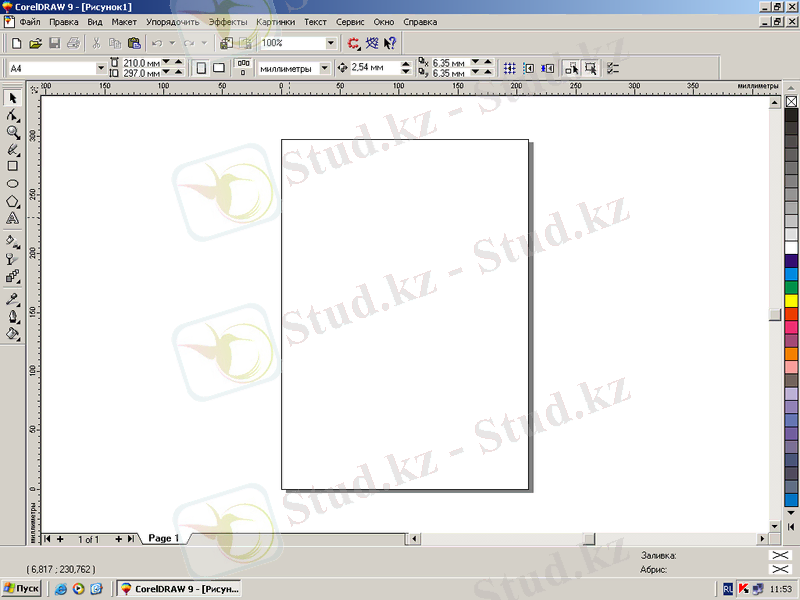Toggle the snap to grid button

pyautogui.click(x=509, y=68)
